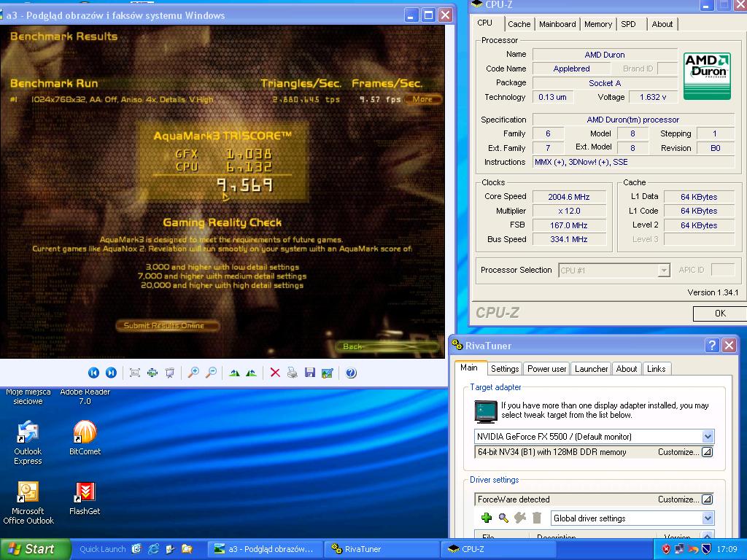Rotate the image clockwise
The image size is (747, 560).
click(x=234, y=373)
